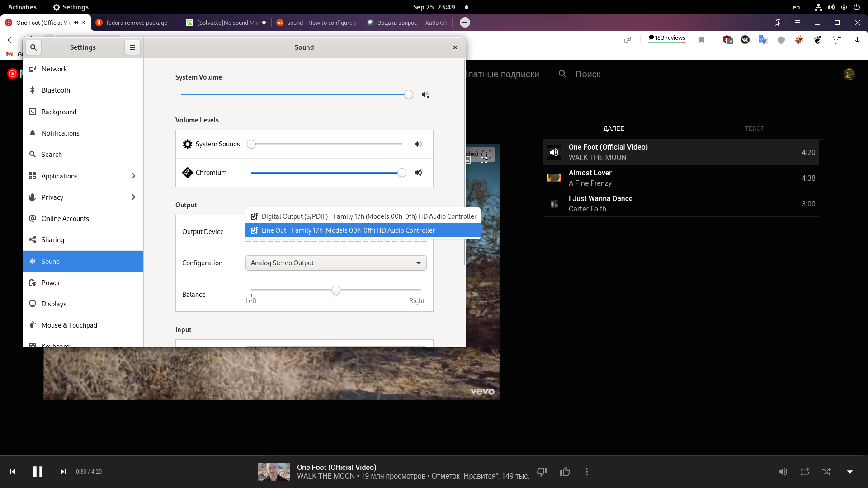The width and height of the screenshot is (868, 488).
Task: Open Settings hamburger menu
Action: pos(132,47)
